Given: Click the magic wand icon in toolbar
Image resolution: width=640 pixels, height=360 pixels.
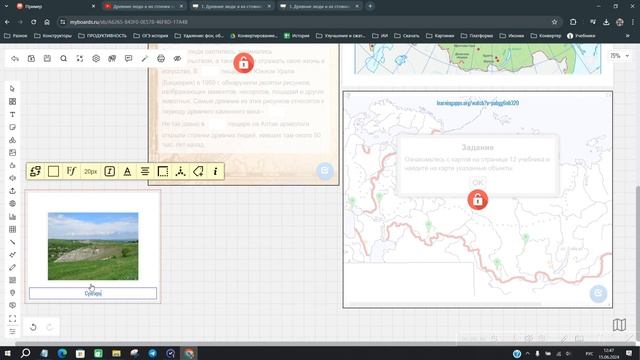Looking at the screenshot, I should tap(144, 59).
